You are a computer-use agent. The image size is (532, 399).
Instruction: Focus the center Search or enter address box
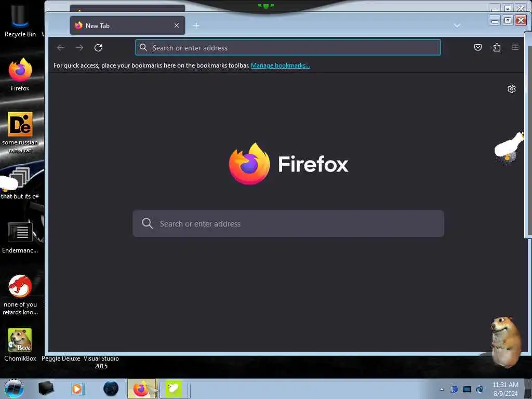coord(288,223)
